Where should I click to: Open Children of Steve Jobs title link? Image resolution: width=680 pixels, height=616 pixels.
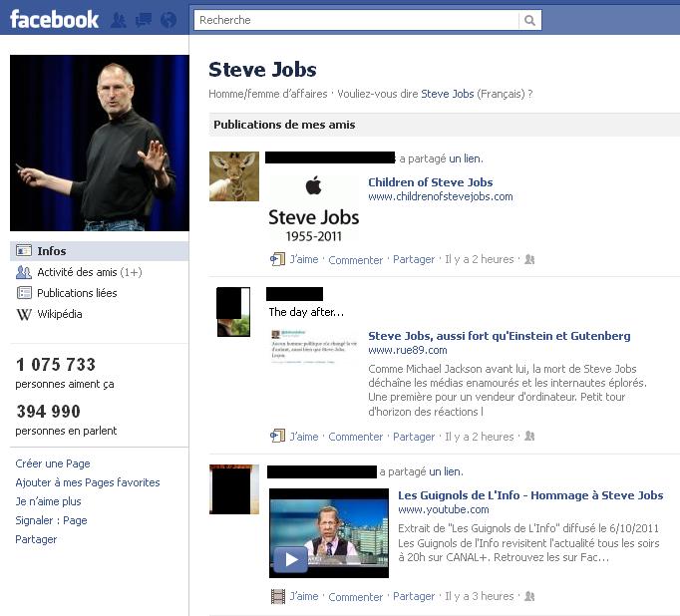click(430, 182)
